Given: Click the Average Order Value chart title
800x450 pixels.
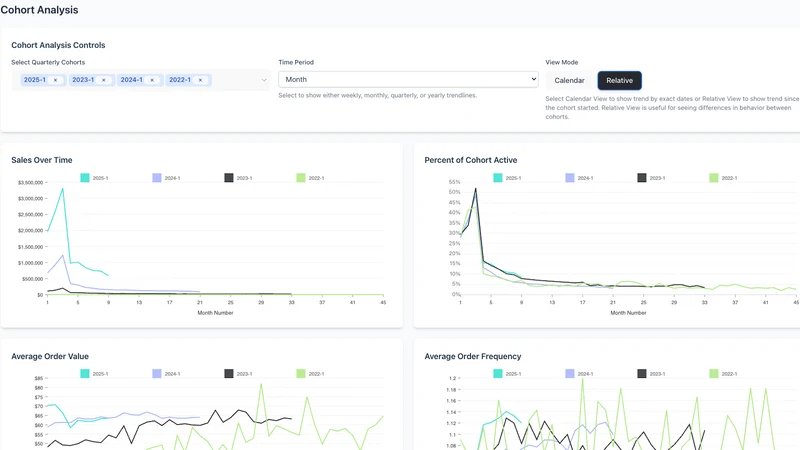Looking at the screenshot, I should click(x=50, y=356).
